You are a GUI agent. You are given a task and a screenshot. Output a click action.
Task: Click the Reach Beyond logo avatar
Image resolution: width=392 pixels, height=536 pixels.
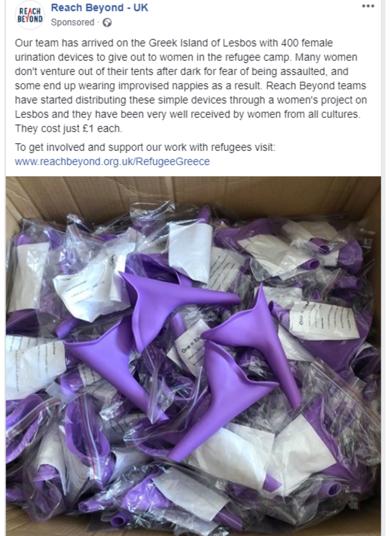(x=30, y=15)
